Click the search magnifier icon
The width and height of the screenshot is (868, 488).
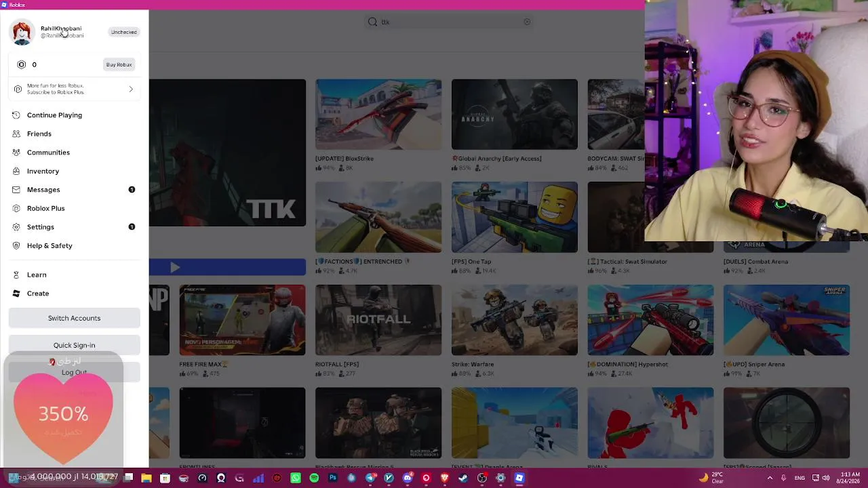point(372,22)
